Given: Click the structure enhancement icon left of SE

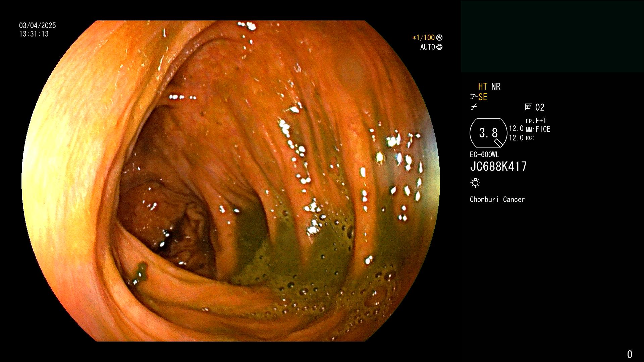Looking at the screenshot, I should pos(473,97).
